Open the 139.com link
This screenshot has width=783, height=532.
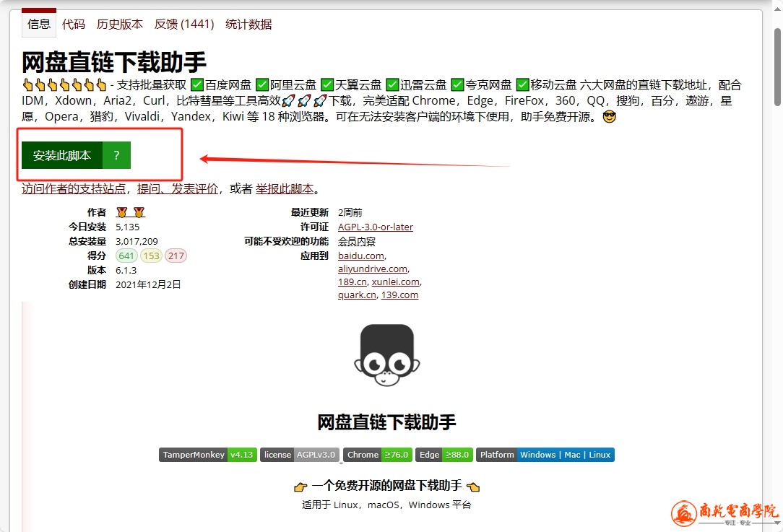(x=400, y=295)
